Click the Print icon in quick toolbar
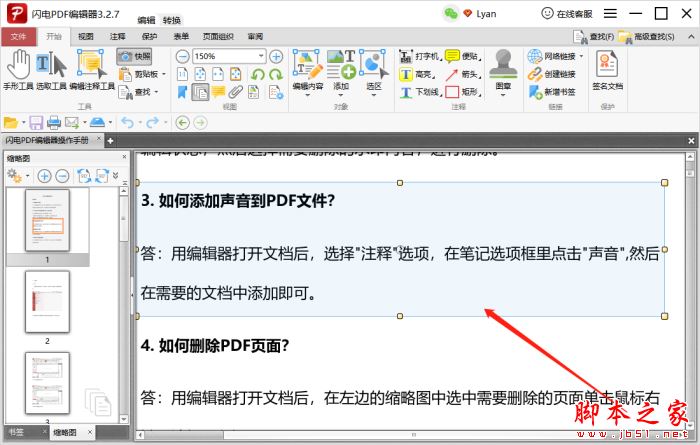 tap(54, 122)
